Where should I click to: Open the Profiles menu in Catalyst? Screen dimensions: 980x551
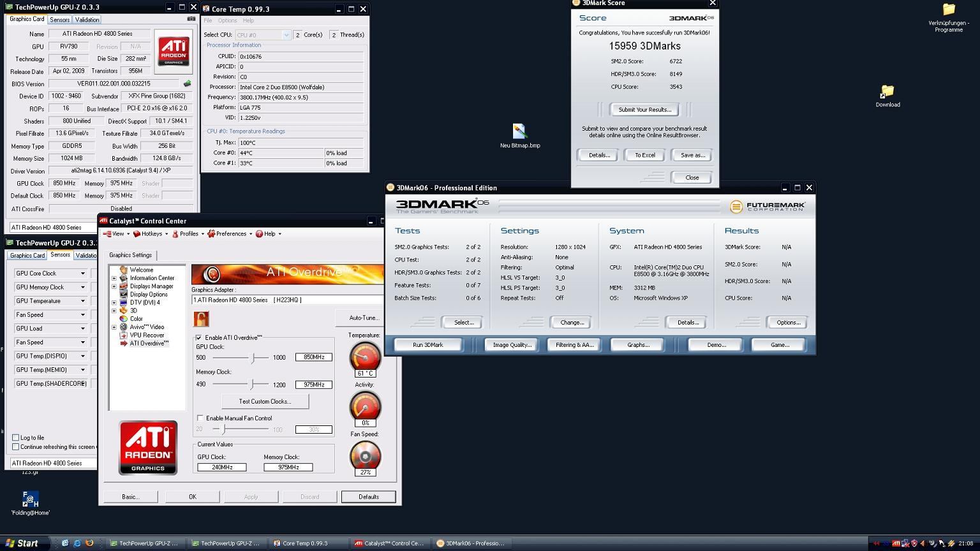click(x=188, y=234)
